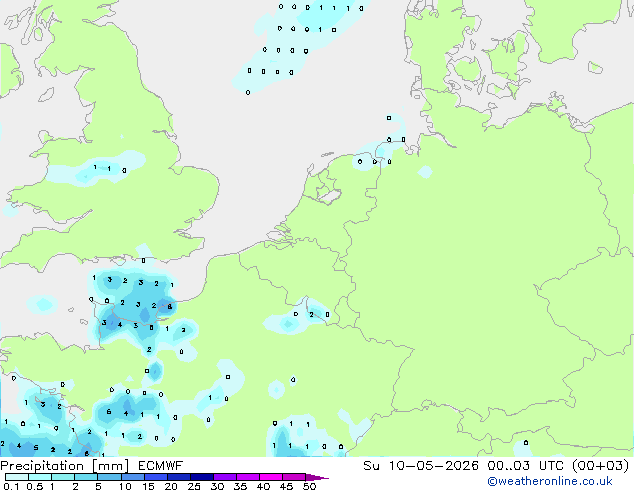The height and width of the screenshot is (490, 634).
Task: Click the '(00+03)' forecast step text
Action: click(x=601, y=466)
